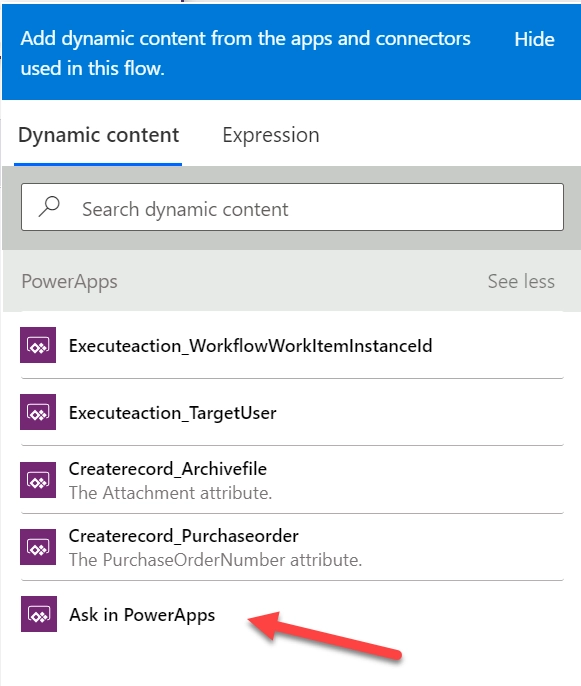The width and height of the screenshot is (581, 686).
Task: Click 'The Attachment attribute.' description
Action: click(170, 493)
